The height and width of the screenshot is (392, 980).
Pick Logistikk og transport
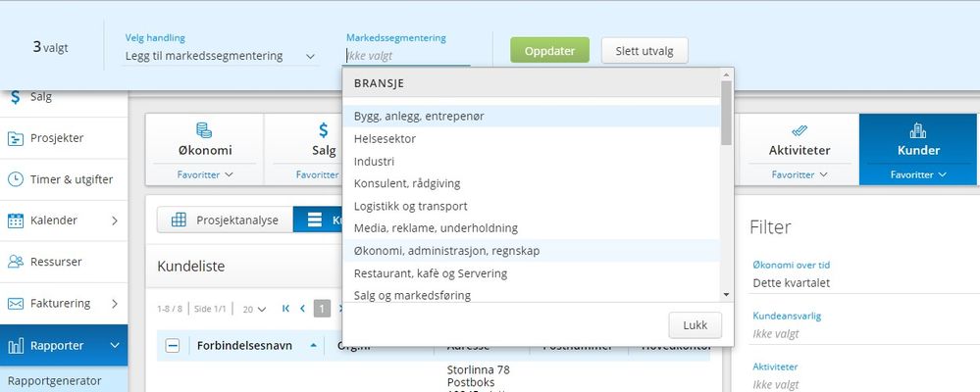pyautogui.click(x=532, y=206)
